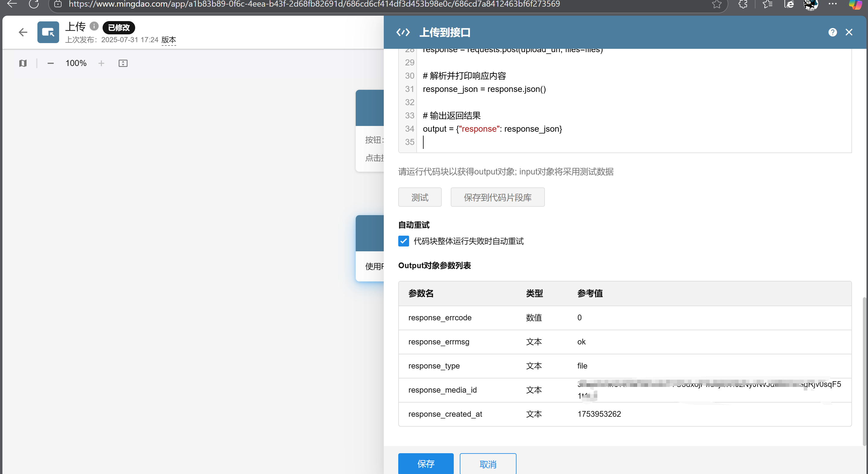This screenshot has width=868, height=474.
Task: Click the back arrow beside workflow icon
Action: click(x=23, y=32)
